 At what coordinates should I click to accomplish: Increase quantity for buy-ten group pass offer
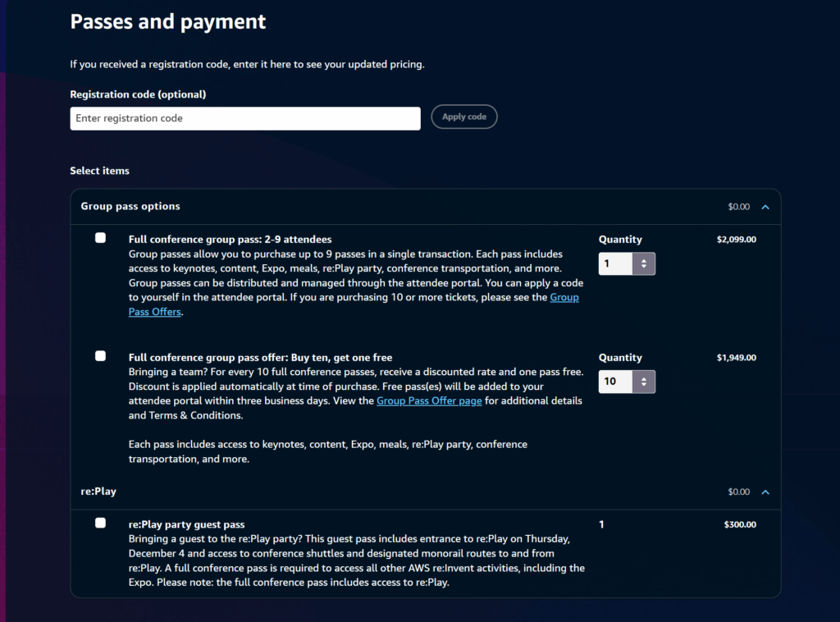pos(644,378)
